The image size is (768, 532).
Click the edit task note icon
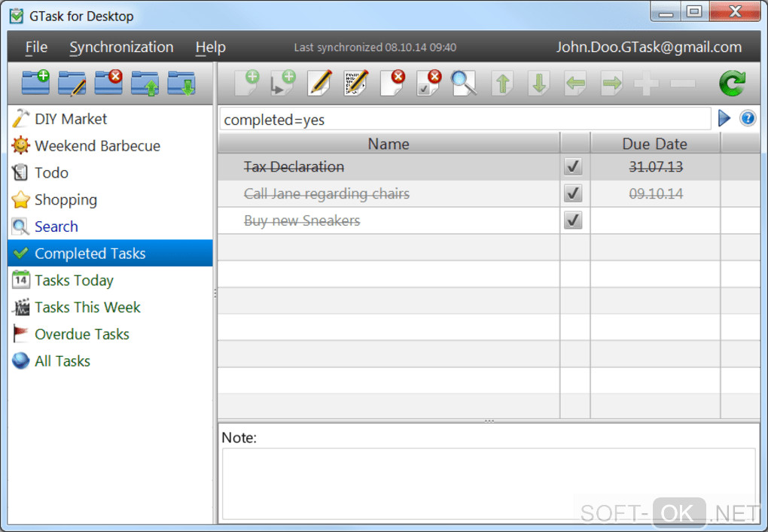356,83
